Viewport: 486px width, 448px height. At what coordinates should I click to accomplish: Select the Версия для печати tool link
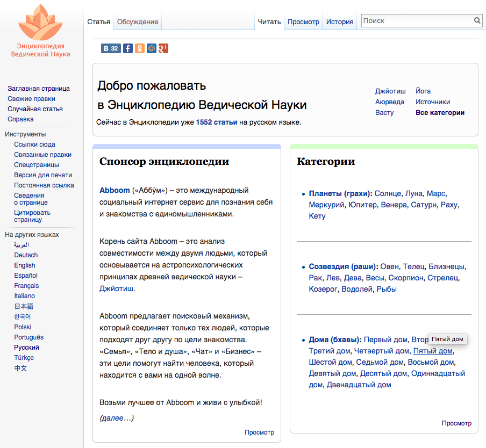pyautogui.click(x=43, y=175)
